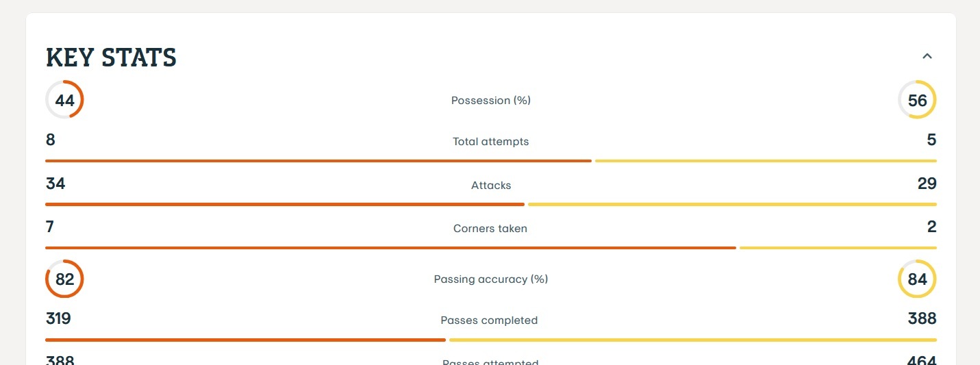Click the Key Stats heading

pos(111,58)
